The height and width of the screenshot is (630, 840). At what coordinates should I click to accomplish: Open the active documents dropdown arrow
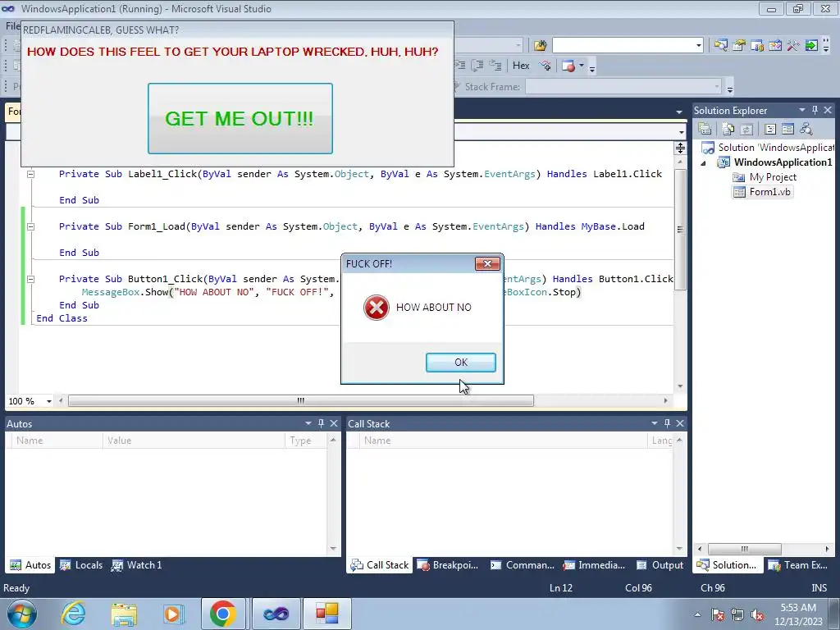(678, 112)
